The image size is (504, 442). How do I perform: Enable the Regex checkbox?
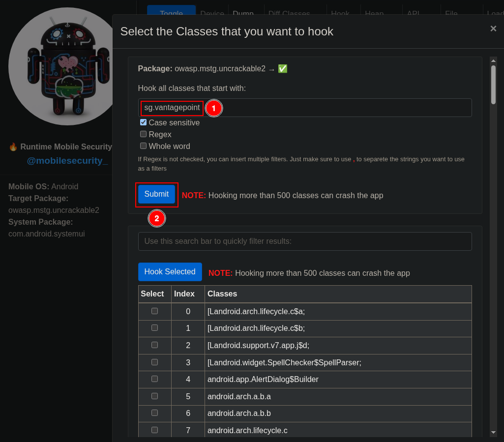(x=144, y=134)
